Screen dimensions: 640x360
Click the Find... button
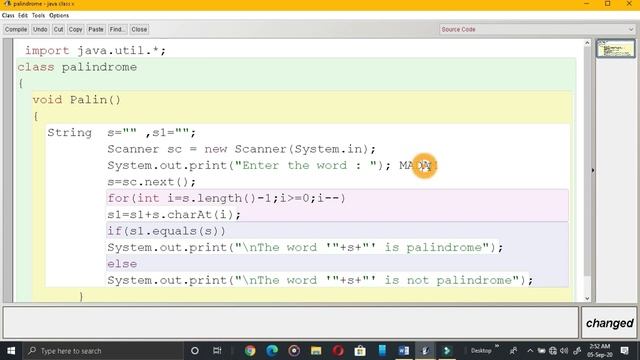[x=117, y=29]
